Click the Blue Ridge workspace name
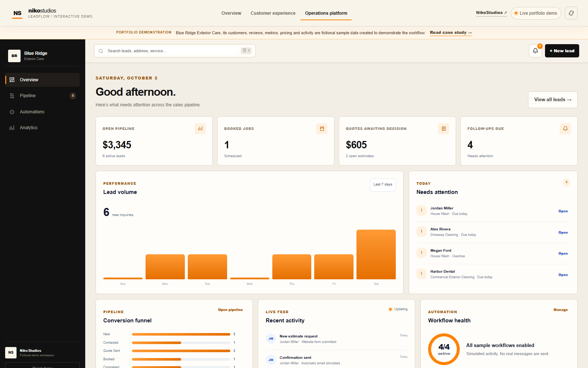 pyautogui.click(x=36, y=53)
